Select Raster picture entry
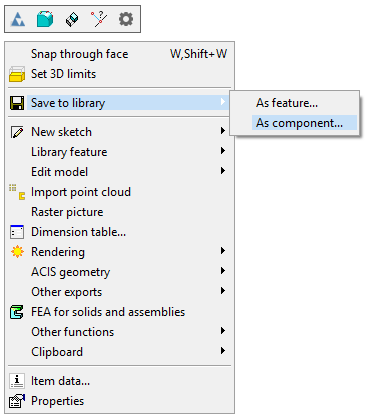Viewport: 371px width, 420px height. tap(119, 212)
